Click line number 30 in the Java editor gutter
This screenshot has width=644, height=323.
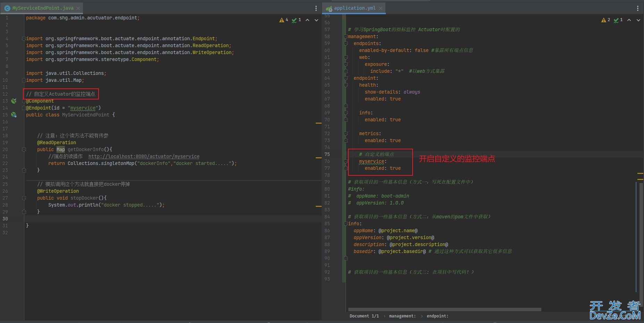click(5, 219)
